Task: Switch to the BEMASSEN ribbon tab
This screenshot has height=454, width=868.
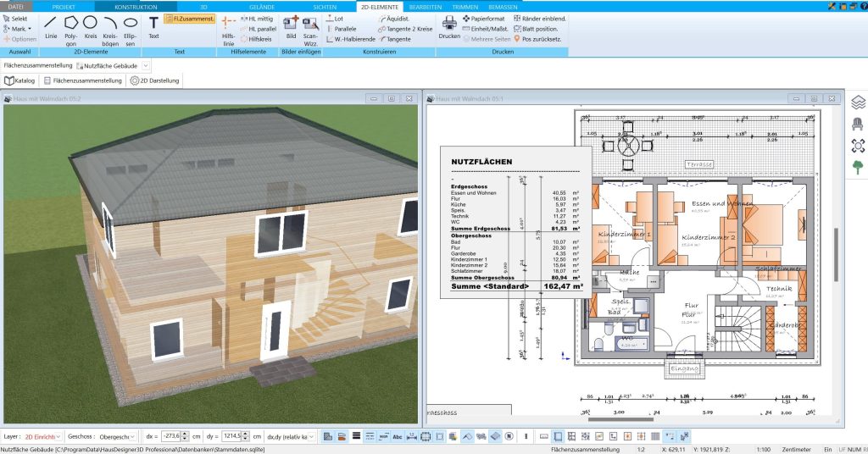Action: click(x=504, y=7)
